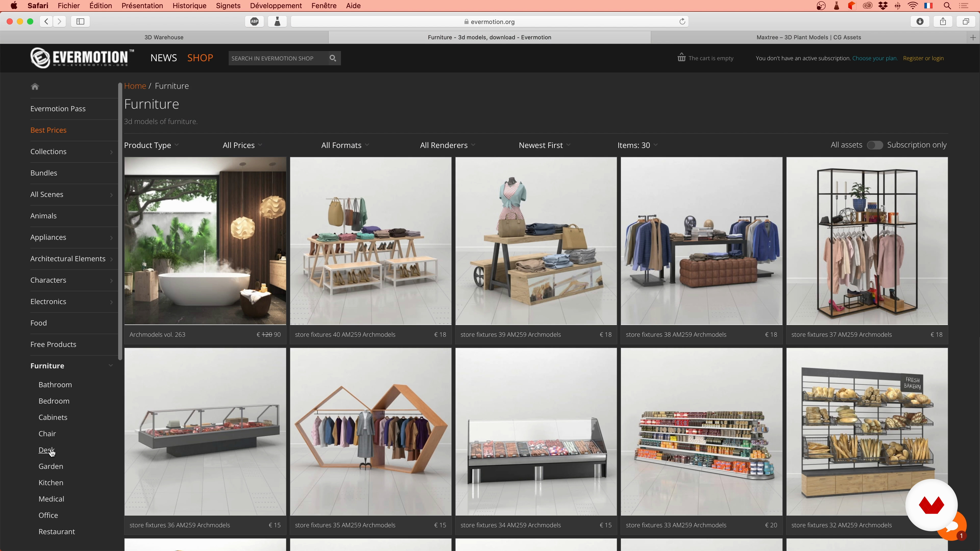Click Safari forward arrow button
This screenshot has height=551, width=980.
tap(60, 21)
